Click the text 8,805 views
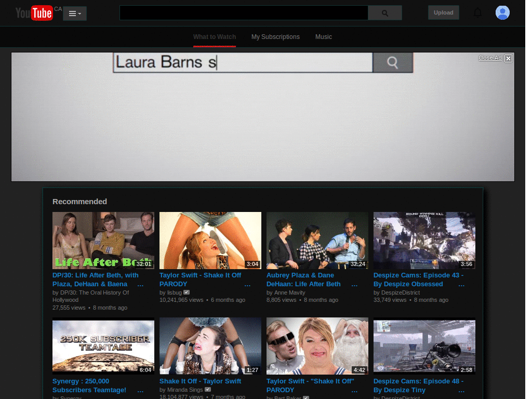Viewport: 532px width, 399px height. point(281,300)
